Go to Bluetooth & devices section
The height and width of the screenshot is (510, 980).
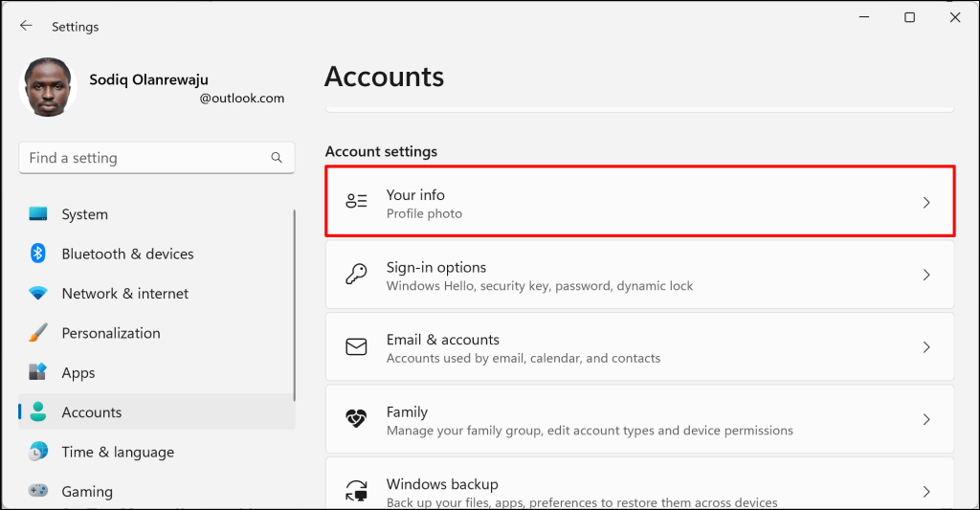(x=127, y=254)
